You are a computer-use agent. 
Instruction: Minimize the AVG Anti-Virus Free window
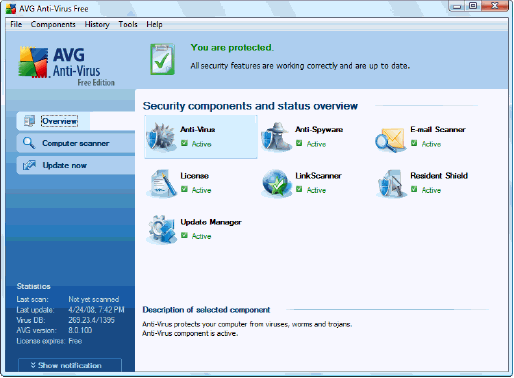pos(457,6)
